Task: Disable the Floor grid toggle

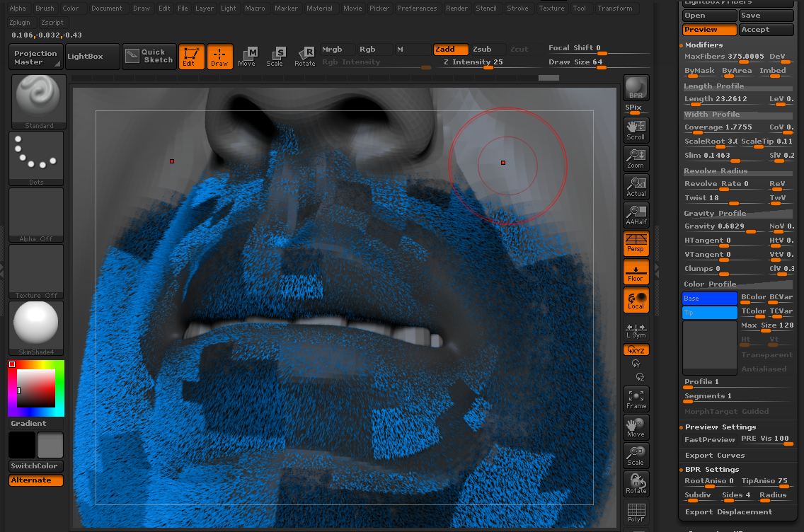Action: [x=635, y=272]
